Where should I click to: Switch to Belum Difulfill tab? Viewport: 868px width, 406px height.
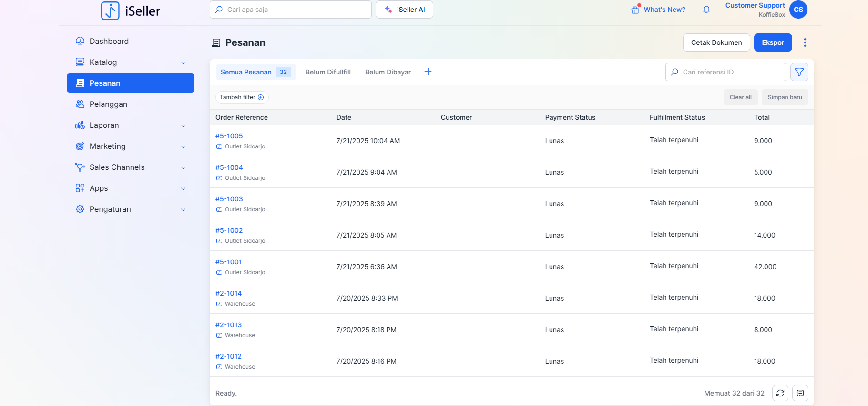328,72
